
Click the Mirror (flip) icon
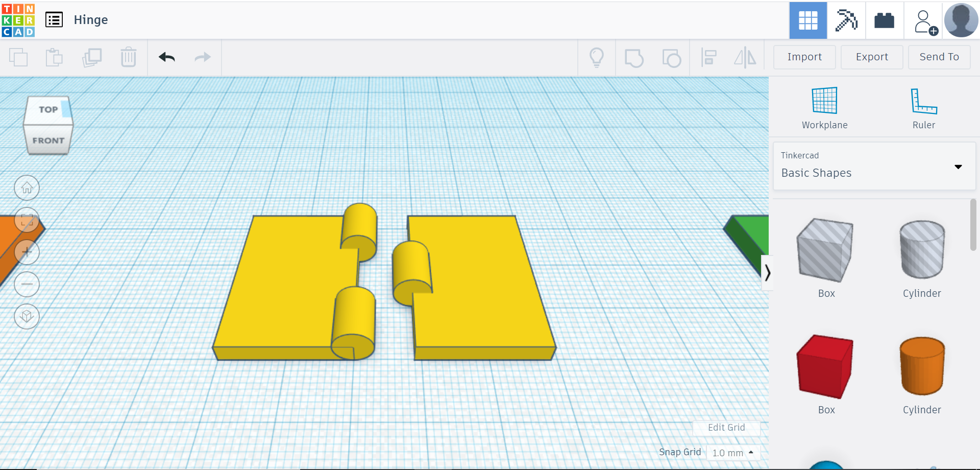coord(745,57)
